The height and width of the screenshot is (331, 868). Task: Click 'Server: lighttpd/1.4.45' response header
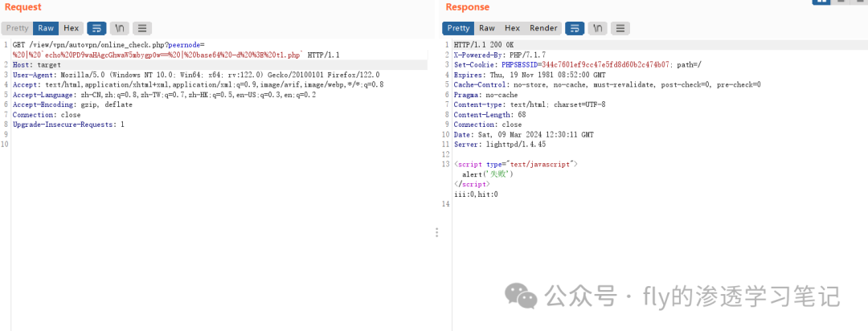click(x=499, y=145)
